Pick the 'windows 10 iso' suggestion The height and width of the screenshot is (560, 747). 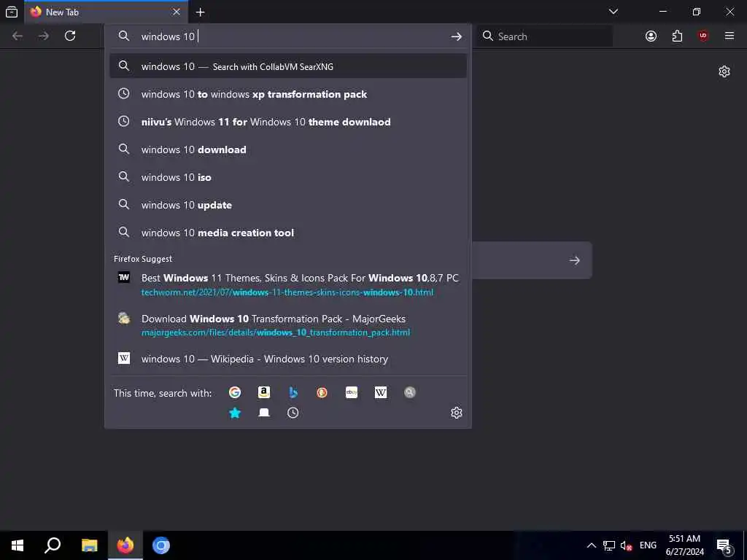[x=288, y=177]
